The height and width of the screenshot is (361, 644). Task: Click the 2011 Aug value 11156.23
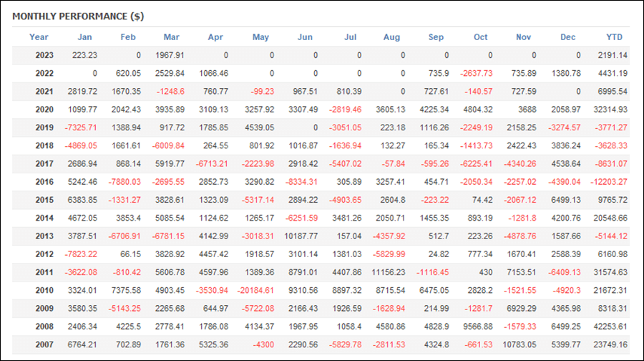(388, 272)
